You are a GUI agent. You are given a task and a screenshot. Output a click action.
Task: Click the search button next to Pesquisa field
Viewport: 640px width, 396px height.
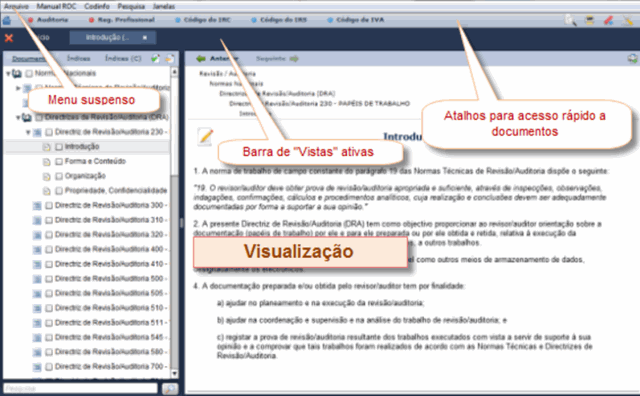(170, 388)
